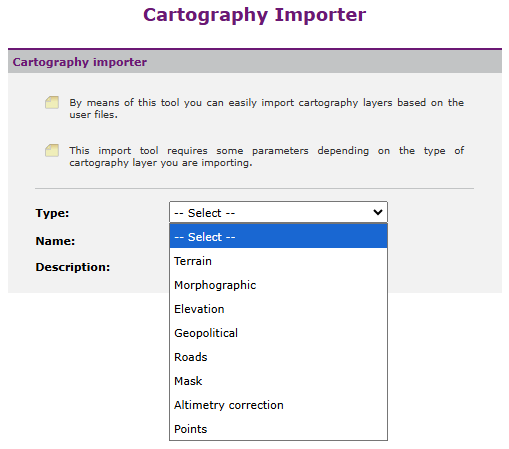509x449 pixels.
Task: Click the 'Type:' field label
Action: pyautogui.click(x=52, y=213)
